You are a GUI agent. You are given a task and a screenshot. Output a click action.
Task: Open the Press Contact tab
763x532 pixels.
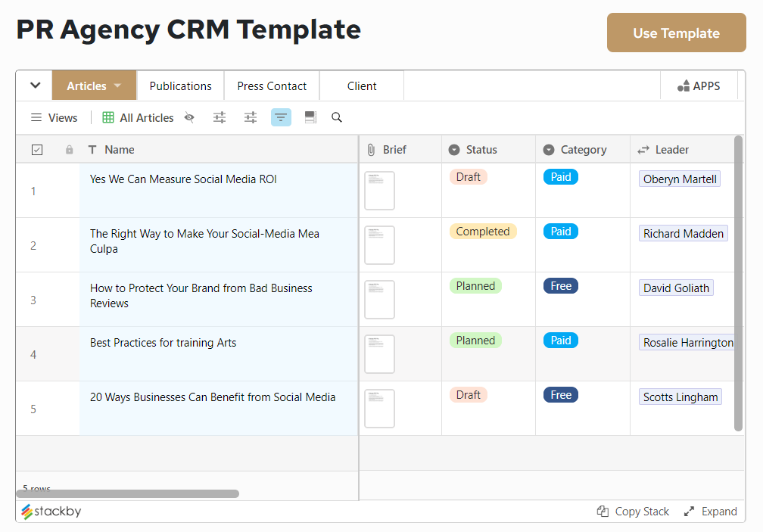[271, 86]
